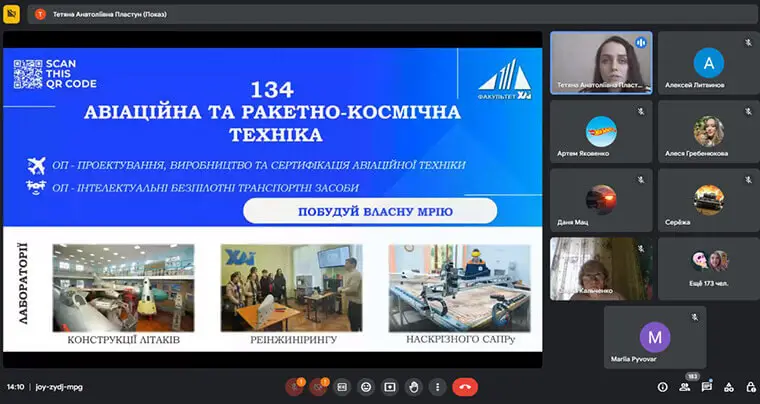Open chat with everyone panel
760x404 pixels.
[707, 387]
